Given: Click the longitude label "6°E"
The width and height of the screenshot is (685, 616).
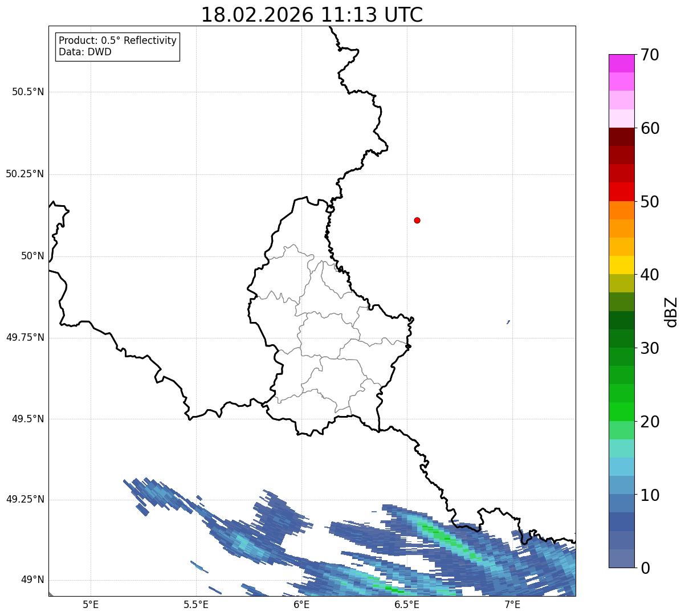Looking at the screenshot, I should (301, 605).
